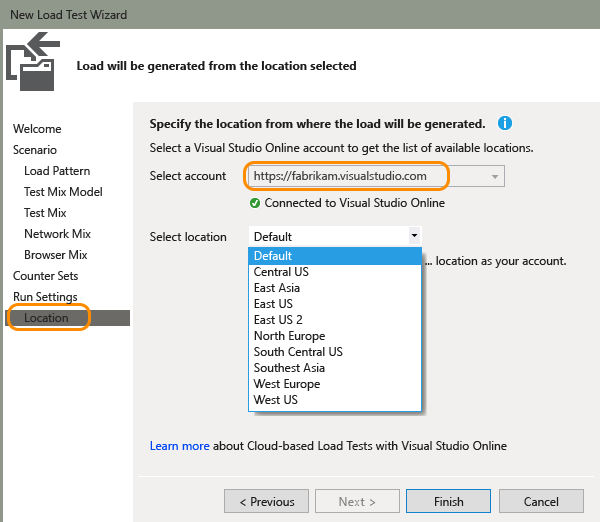600x522 pixels.
Task: Choose Central US location
Action: (335, 272)
